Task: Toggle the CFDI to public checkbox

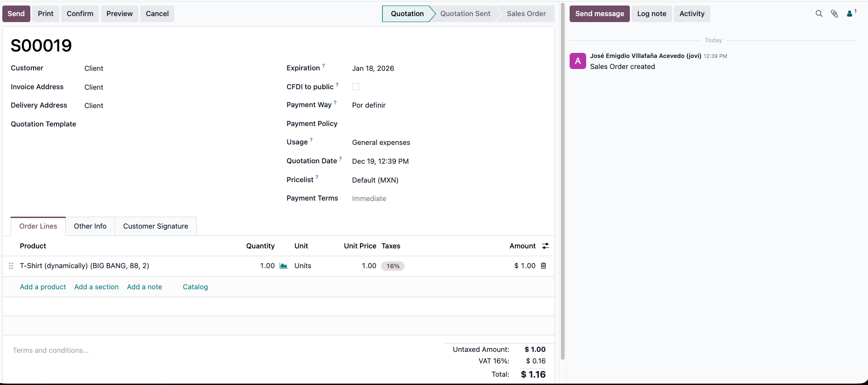Action: click(x=355, y=87)
